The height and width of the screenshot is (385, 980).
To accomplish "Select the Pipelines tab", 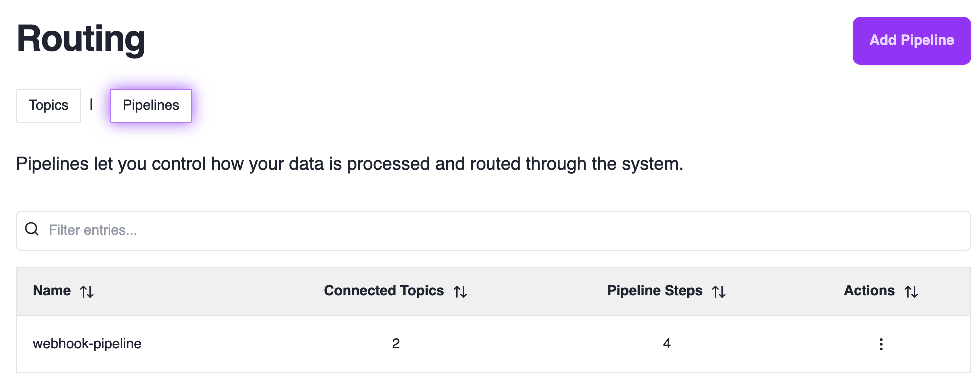I will point(151,105).
